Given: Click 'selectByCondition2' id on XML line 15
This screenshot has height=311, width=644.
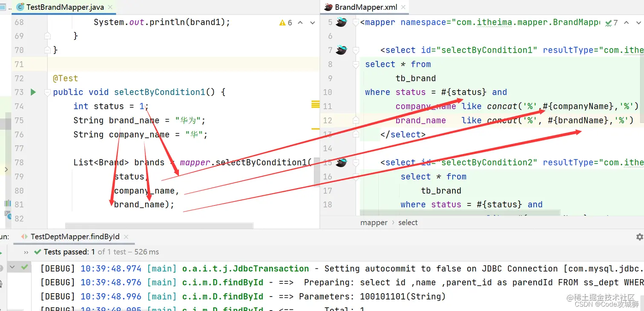Looking at the screenshot, I should (487, 163).
